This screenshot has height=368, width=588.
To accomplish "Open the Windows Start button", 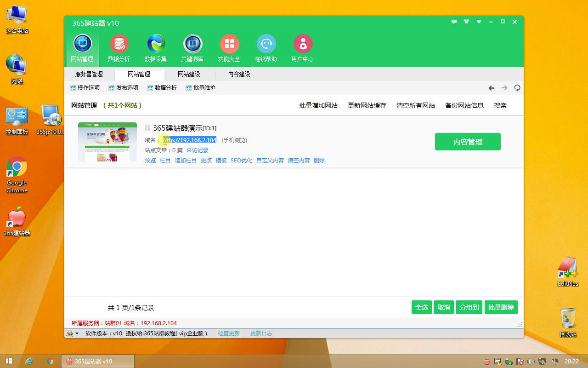I will (9, 361).
